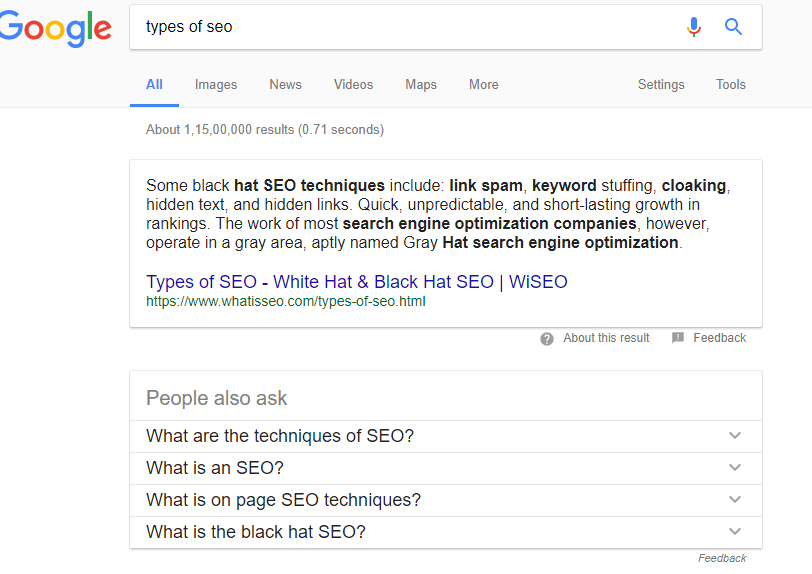The image size is (812, 574).
Task: Click the 'People also ask' heading
Action: (x=216, y=398)
